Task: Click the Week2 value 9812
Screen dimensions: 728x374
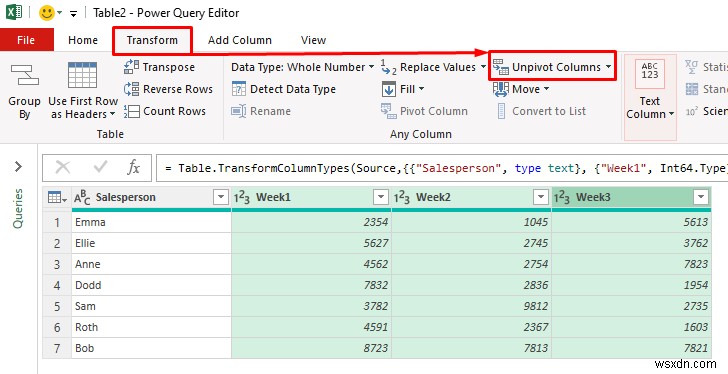Action: [x=471, y=306]
